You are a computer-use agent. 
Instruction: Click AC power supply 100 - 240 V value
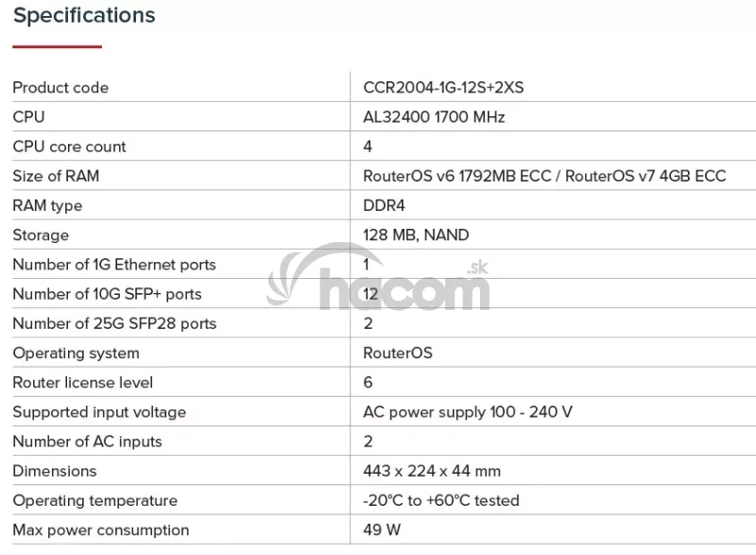pos(468,412)
